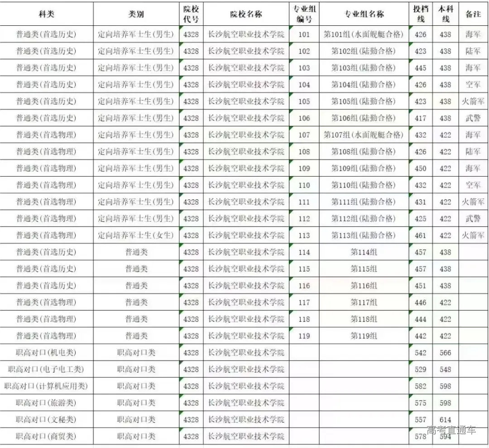Select the 普通类 cell in row 114

coord(136,252)
